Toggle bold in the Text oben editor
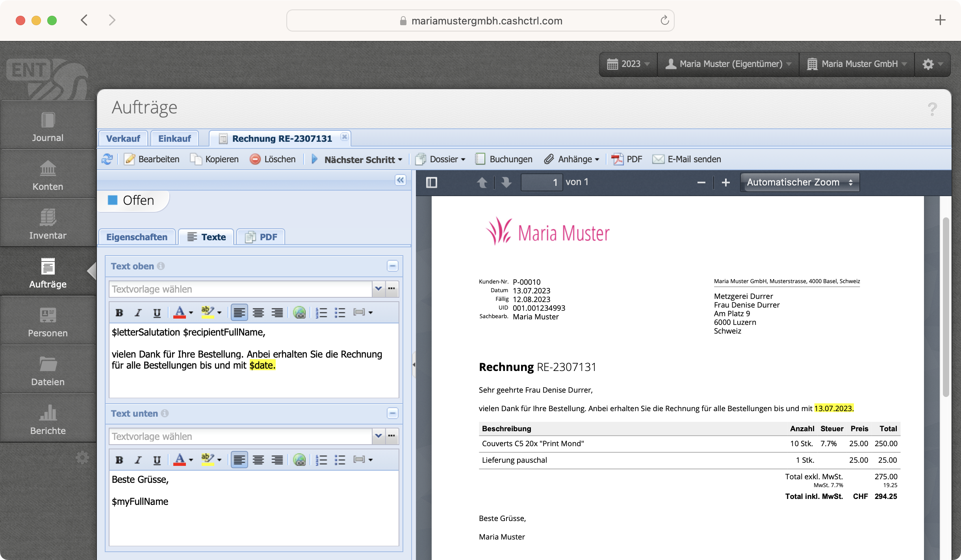The image size is (961, 560). 119,313
